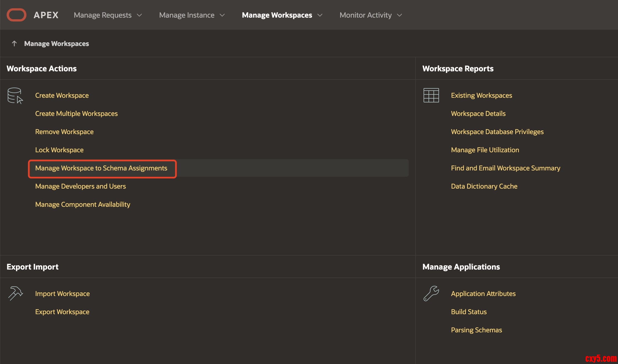Open the Monitor Activity menu item
The width and height of the screenshot is (618, 364).
pyautogui.click(x=365, y=15)
